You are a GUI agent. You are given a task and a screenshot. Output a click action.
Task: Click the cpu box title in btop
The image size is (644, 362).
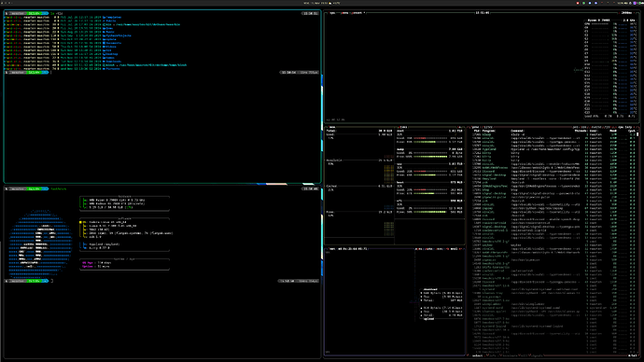tap(332, 13)
